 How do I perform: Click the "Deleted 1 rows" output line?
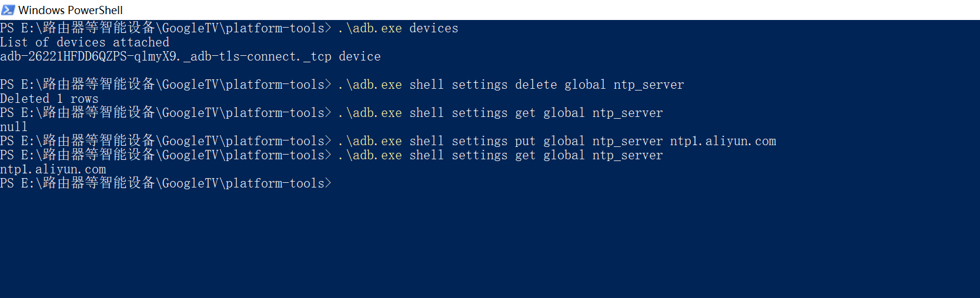(49, 99)
